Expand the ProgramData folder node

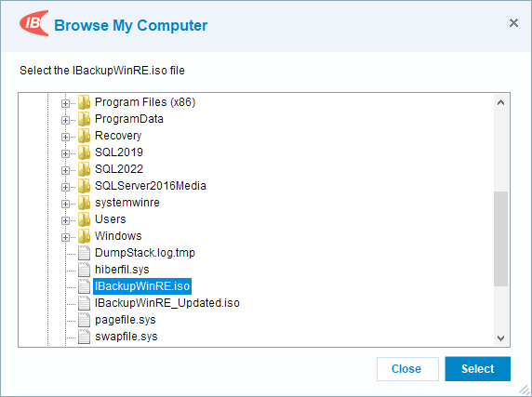point(65,120)
